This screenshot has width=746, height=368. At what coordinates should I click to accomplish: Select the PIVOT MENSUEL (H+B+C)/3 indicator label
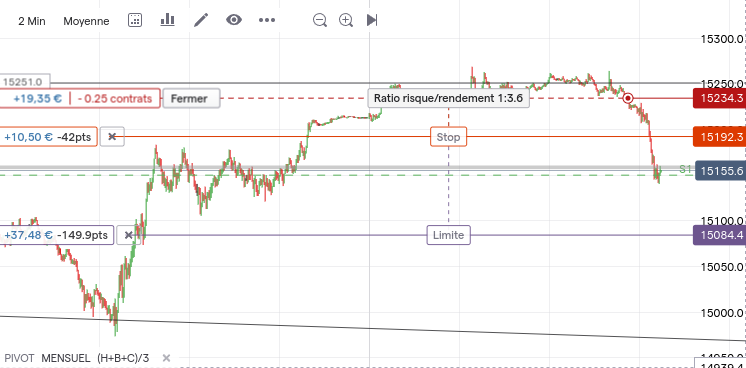pos(77,358)
